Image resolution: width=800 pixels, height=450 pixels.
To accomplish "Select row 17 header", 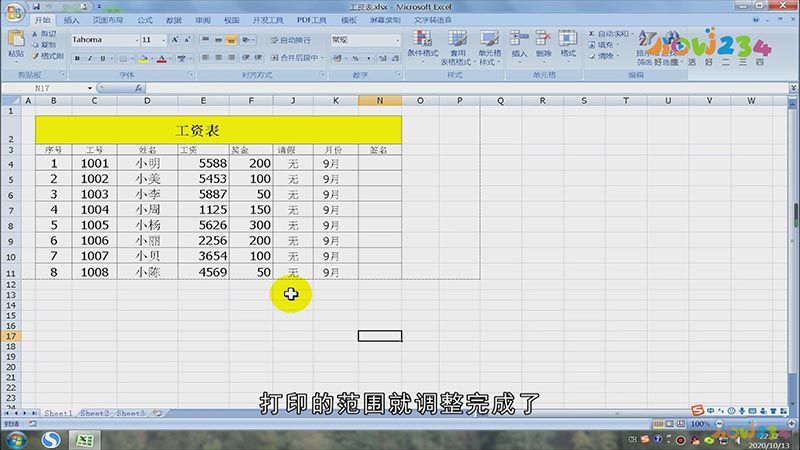I will (11, 336).
